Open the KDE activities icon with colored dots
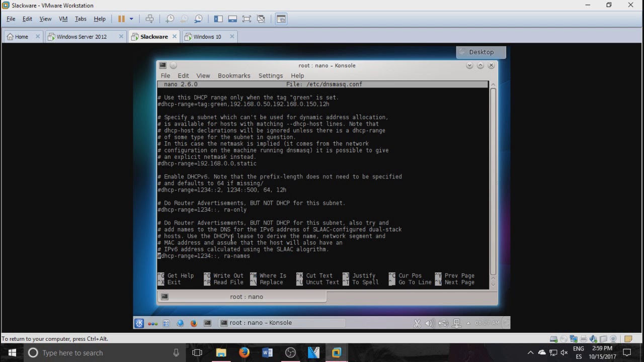 click(x=153, y=323)
